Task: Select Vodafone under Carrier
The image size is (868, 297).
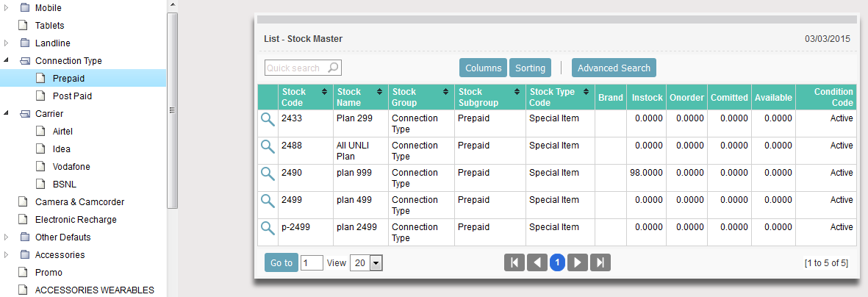Action: 71,167
